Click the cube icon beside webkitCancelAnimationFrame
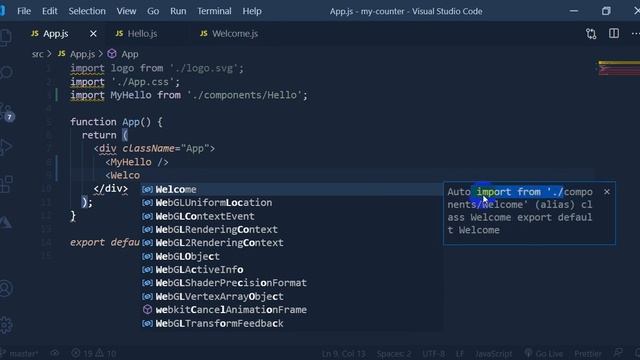640x360 pixels. tap(147, 310)
